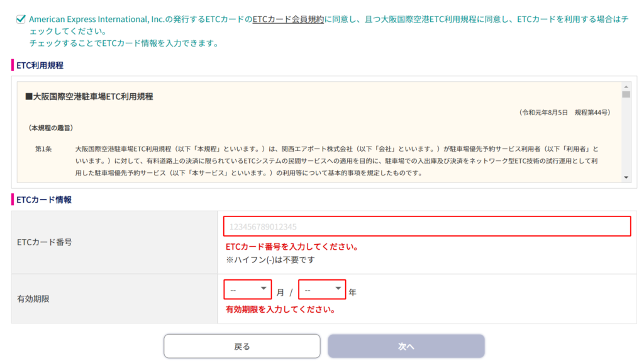Screen dimensions: 644x363
Task: Toggle the ETC card agreement checkbox
Action: 21,20
